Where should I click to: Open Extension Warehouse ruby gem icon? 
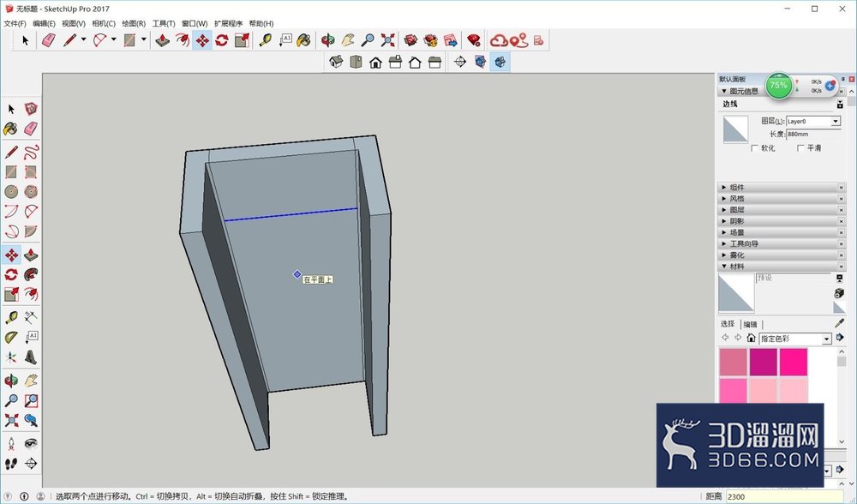click(x=473, y=40)
